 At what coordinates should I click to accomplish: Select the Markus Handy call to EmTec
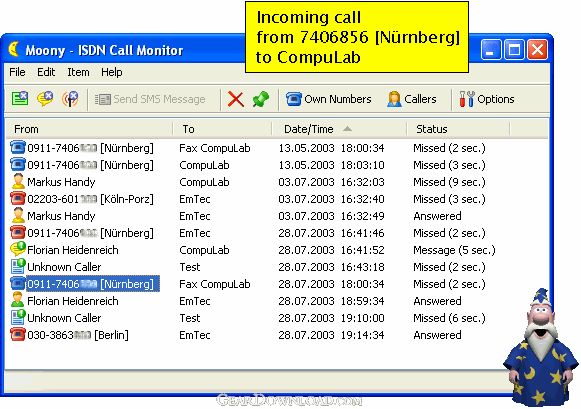coord(276,216)
